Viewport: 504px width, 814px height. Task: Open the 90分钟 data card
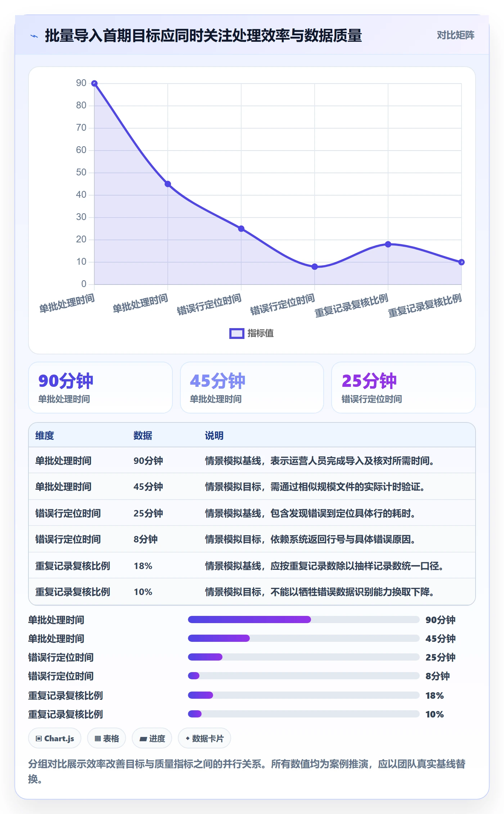(100, 388)
